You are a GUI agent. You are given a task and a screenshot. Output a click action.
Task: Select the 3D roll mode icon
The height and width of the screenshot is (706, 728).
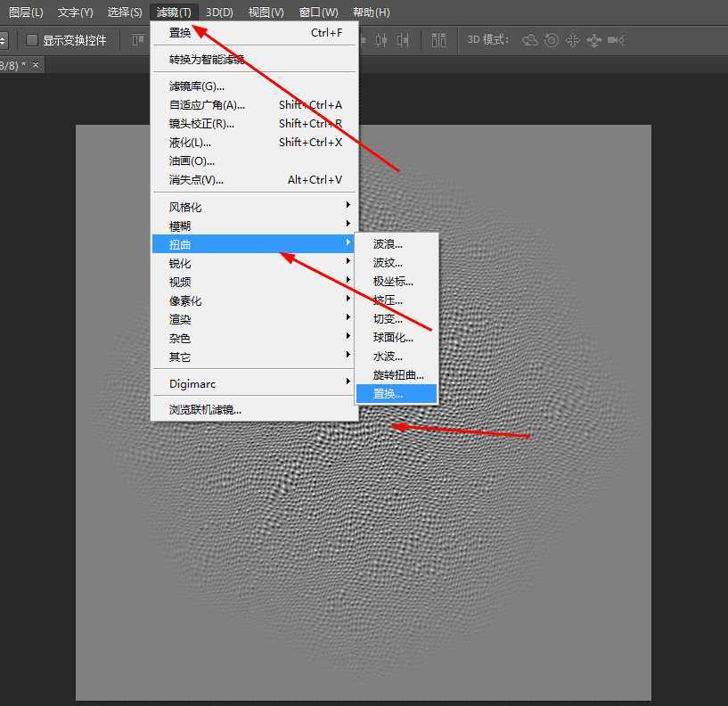point(552,39)
